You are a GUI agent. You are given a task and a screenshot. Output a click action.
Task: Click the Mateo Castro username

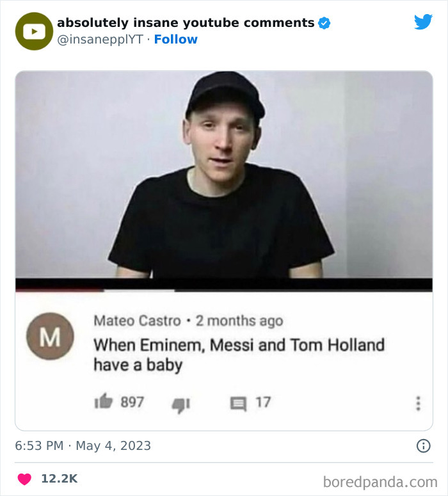137,321
